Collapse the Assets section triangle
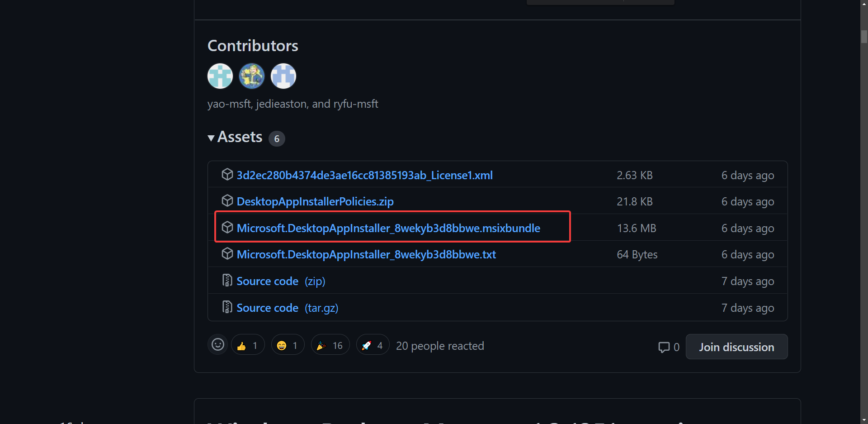Viewport: 868px width, 424px height. coord(211,138)
